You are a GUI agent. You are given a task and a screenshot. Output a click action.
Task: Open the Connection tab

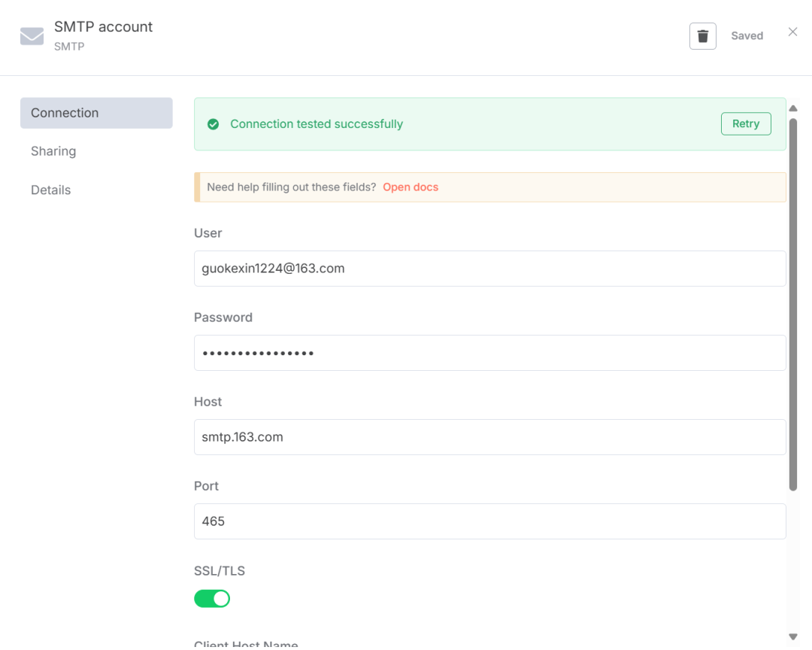point(96,113)
